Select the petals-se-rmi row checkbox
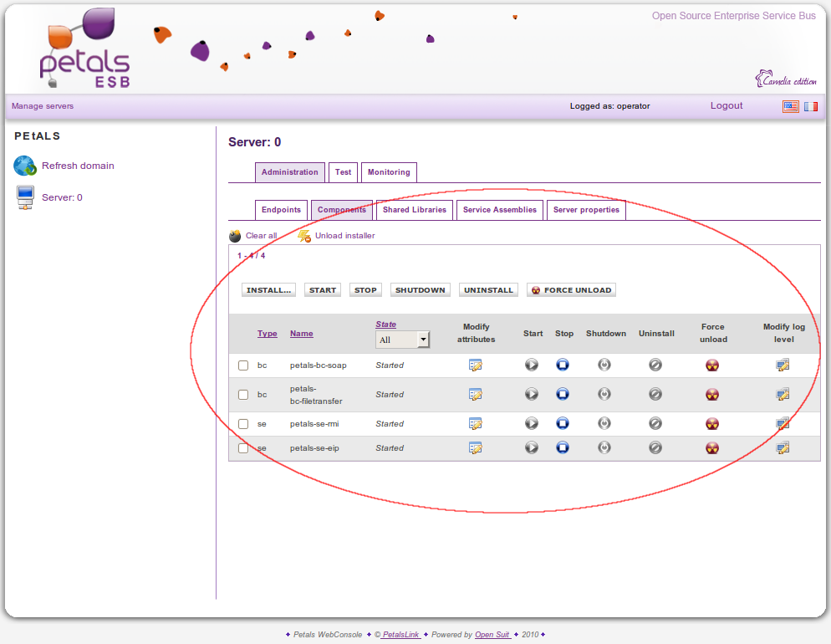Screen dimensions: 831x644 pos(243,424)
